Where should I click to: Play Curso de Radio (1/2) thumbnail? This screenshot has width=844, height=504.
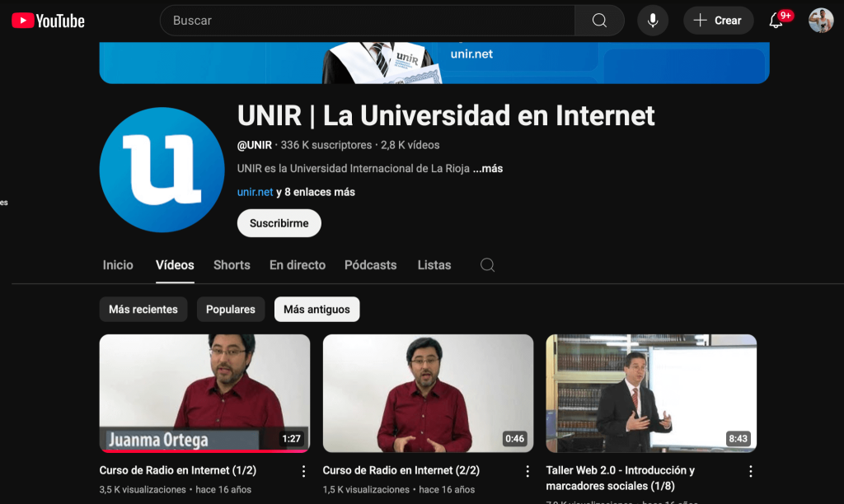[x=204, y=393]
